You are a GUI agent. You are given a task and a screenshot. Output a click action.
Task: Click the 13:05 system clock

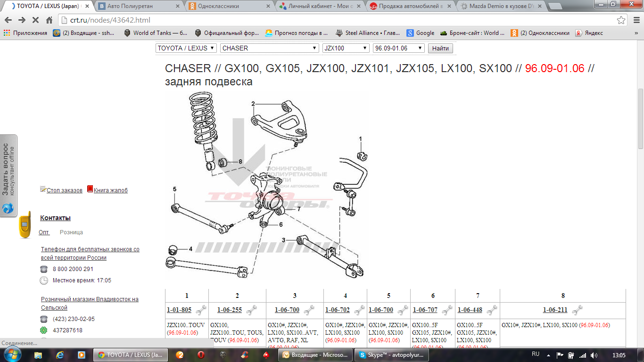pos(619,354)
